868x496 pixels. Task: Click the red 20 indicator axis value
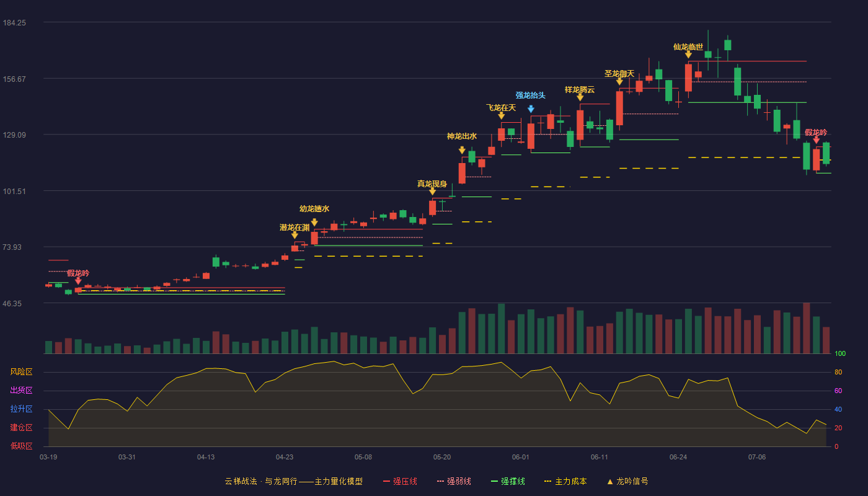click(838, 428)
